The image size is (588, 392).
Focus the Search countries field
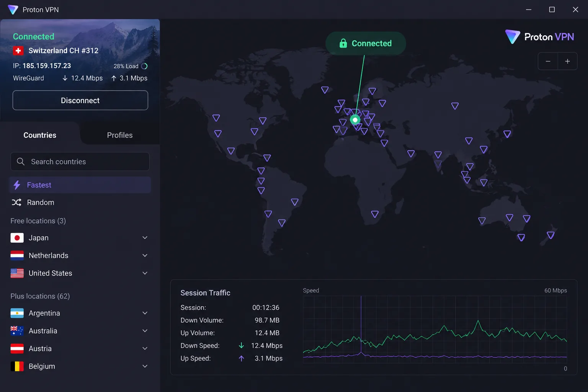pyautogui.click(x=80, y=162)
